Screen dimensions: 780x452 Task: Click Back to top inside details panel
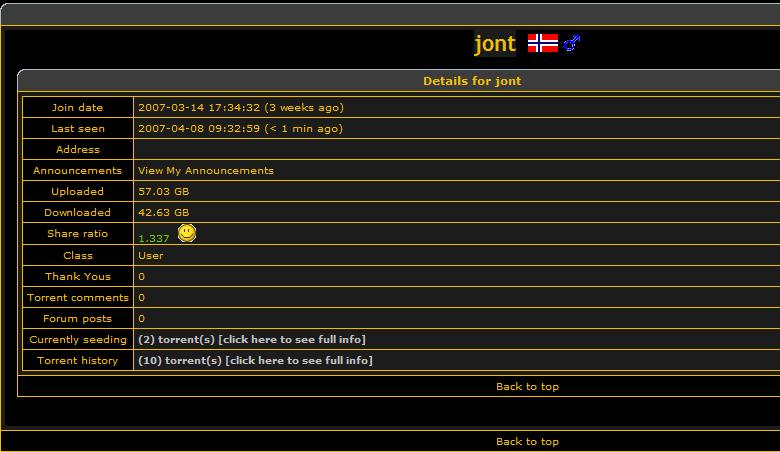[527, 386]
